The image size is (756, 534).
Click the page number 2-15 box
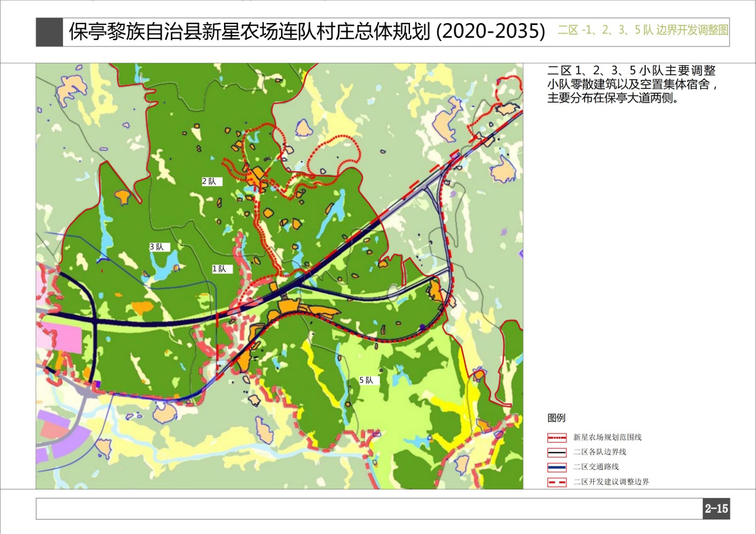click(x=716, y=509)
